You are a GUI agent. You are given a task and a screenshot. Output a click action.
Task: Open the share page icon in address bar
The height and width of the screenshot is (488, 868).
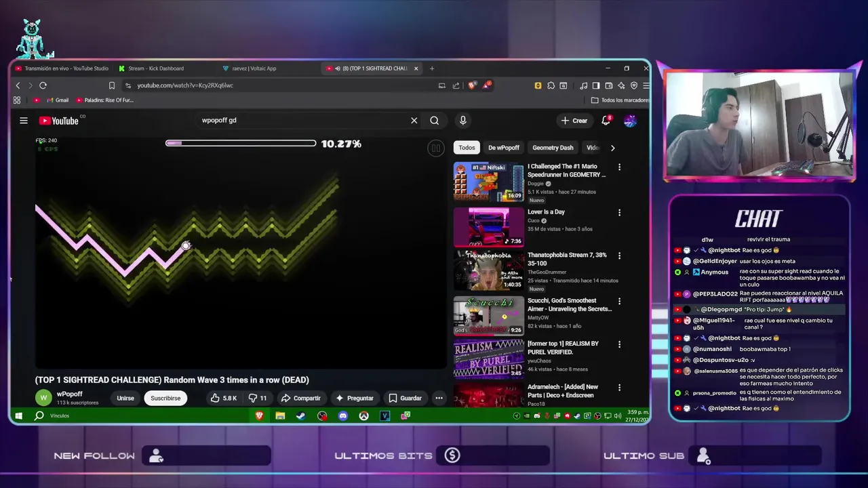click(x=456, y=85)
